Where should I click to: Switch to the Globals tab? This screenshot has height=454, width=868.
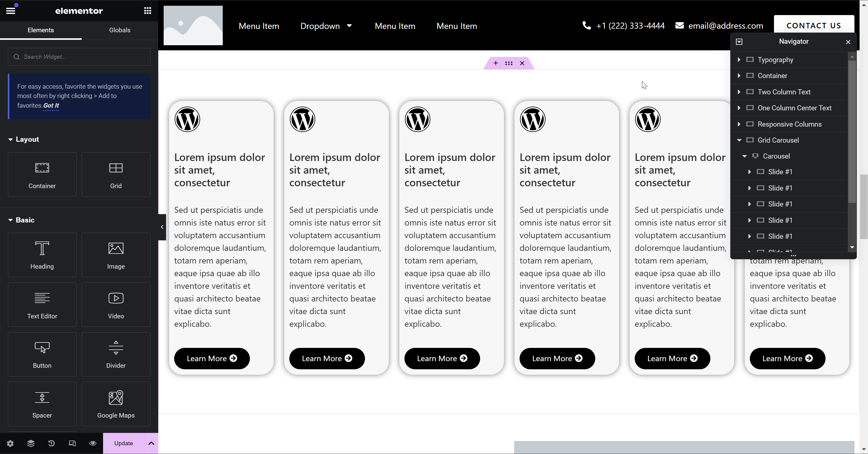click(x=120, y=30)
